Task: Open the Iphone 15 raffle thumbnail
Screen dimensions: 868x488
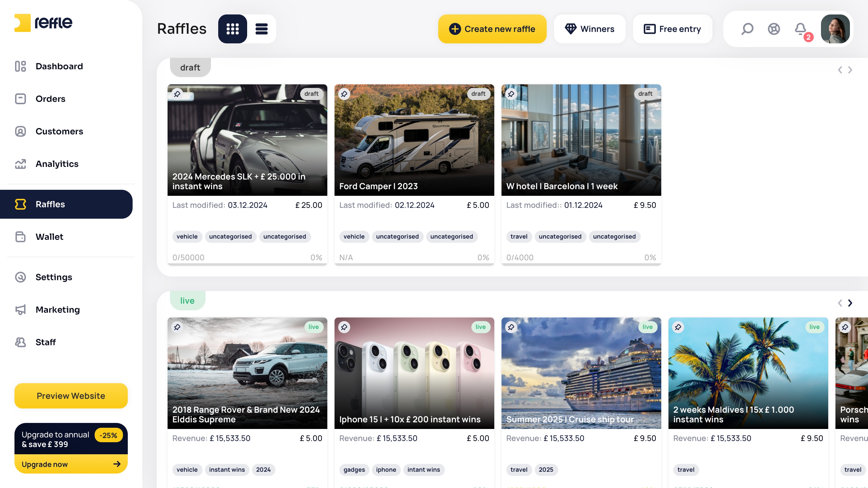Action: pyautogui.click(x=414, y=373)
